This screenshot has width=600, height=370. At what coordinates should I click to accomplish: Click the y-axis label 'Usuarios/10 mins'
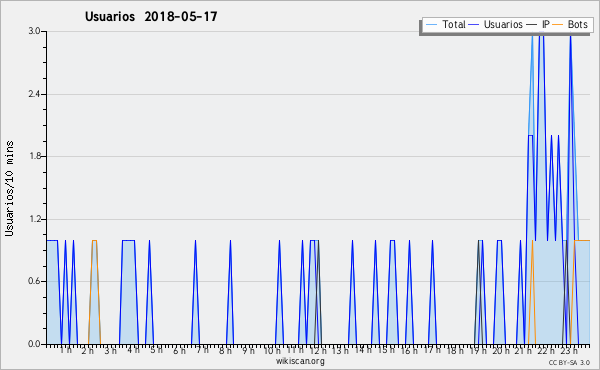9,188
